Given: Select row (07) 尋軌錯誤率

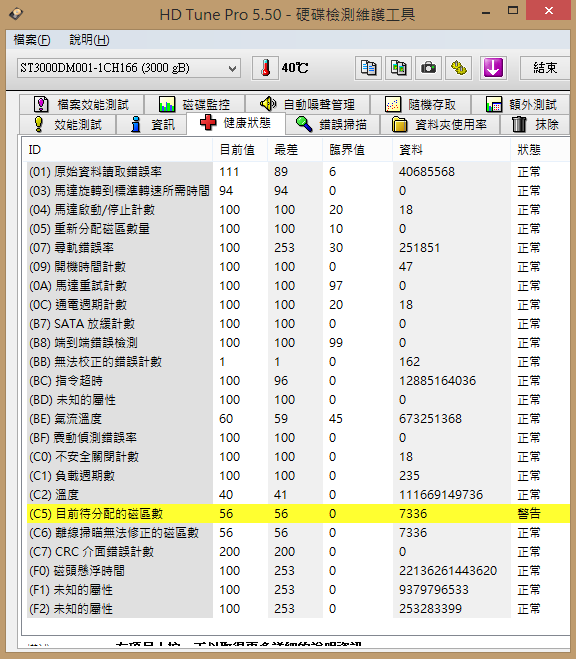Looking at the screenshot, I should [298, 248].
